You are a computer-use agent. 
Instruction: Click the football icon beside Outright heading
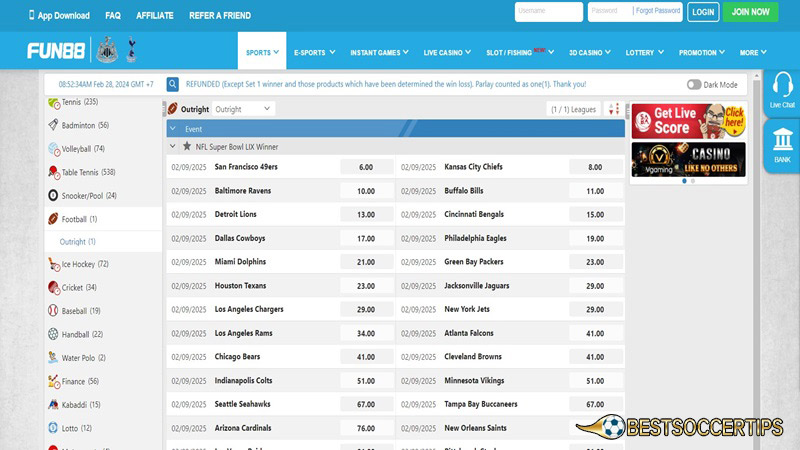click(173, 109)
